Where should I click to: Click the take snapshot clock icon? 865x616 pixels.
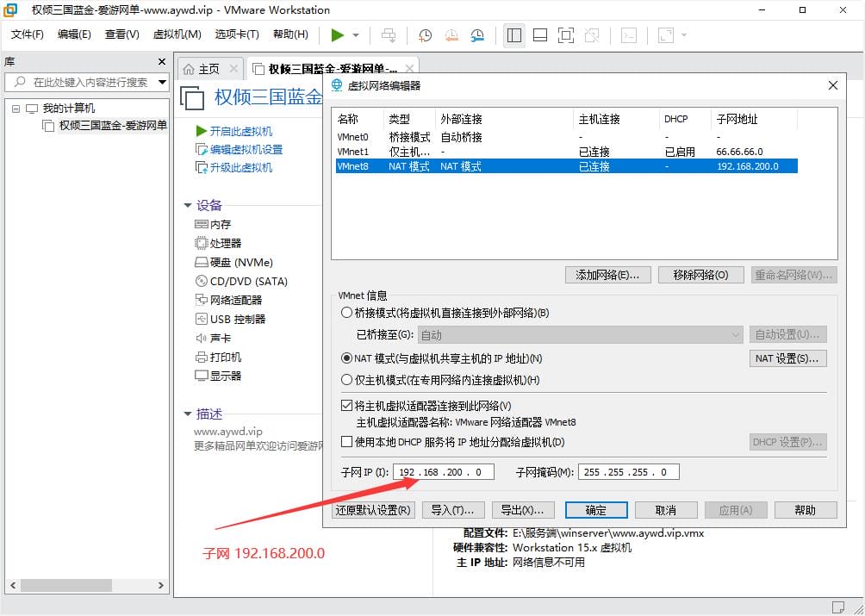[425, 35]
